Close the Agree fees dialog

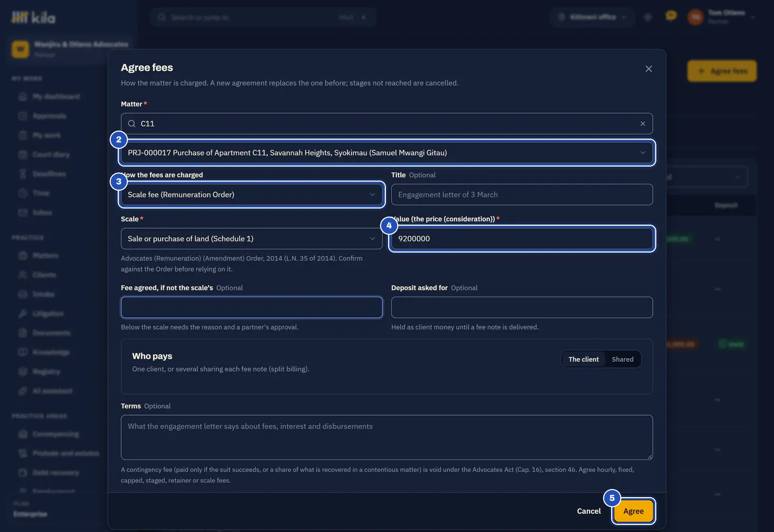pos(649,69)
